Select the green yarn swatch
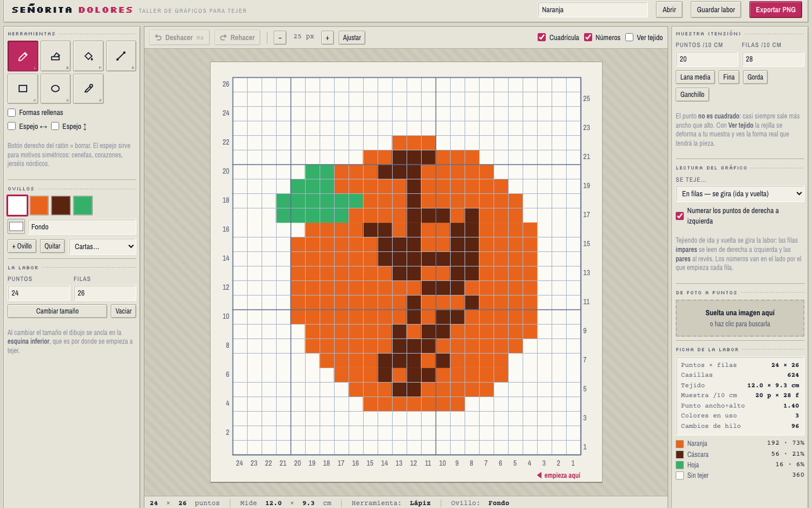This screenshot has width=812, height=508. coord(83,206)
